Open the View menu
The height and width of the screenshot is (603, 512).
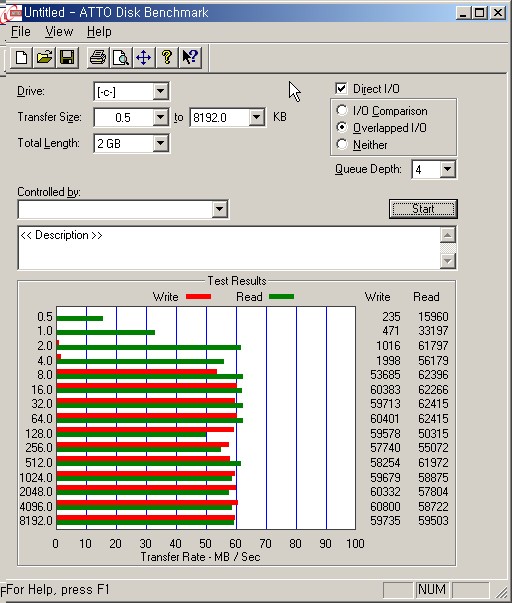(x=59, y=32)
